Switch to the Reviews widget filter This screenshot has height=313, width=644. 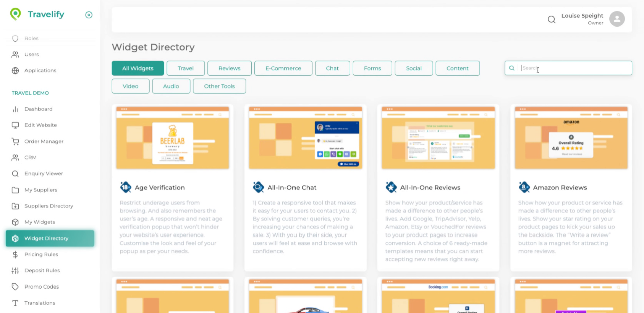[x=229, y=68]
